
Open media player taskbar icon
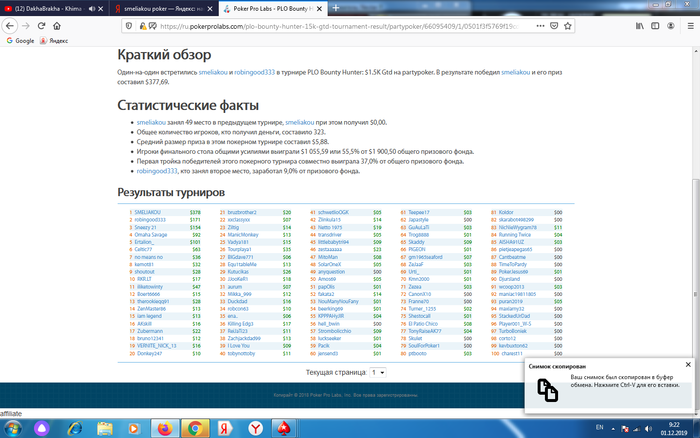point(133,429)
